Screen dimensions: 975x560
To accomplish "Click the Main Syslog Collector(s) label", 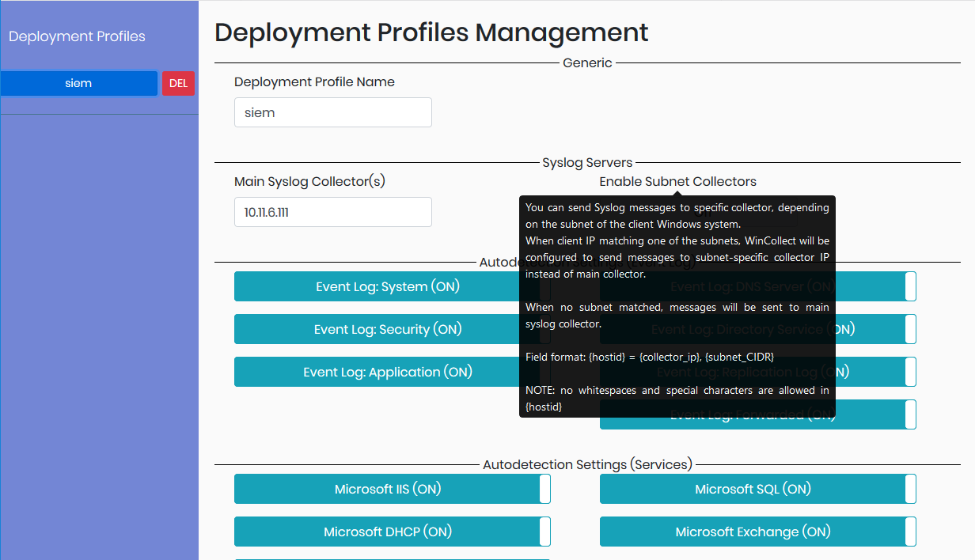I will pos(309,181).
